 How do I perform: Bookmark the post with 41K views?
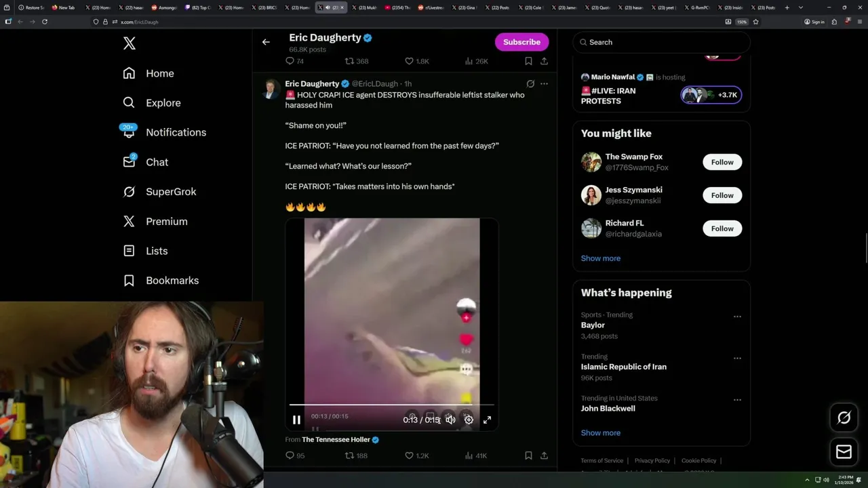pyautogui.click(x=528, y=455)
